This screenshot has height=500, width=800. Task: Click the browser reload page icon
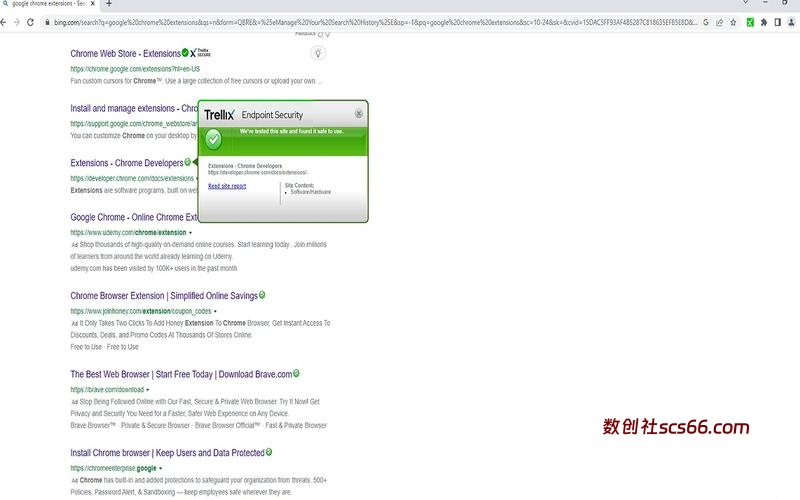click(30, 22)
